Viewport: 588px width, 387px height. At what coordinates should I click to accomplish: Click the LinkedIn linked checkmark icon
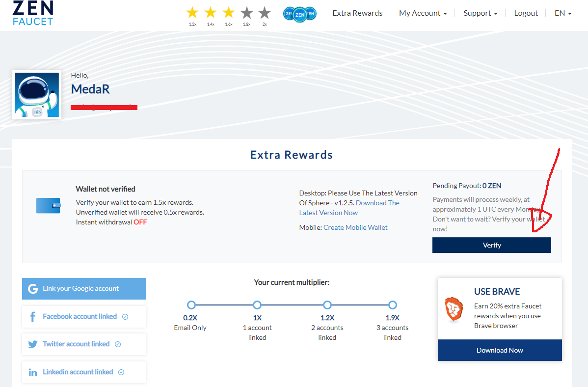click(121, 372)
